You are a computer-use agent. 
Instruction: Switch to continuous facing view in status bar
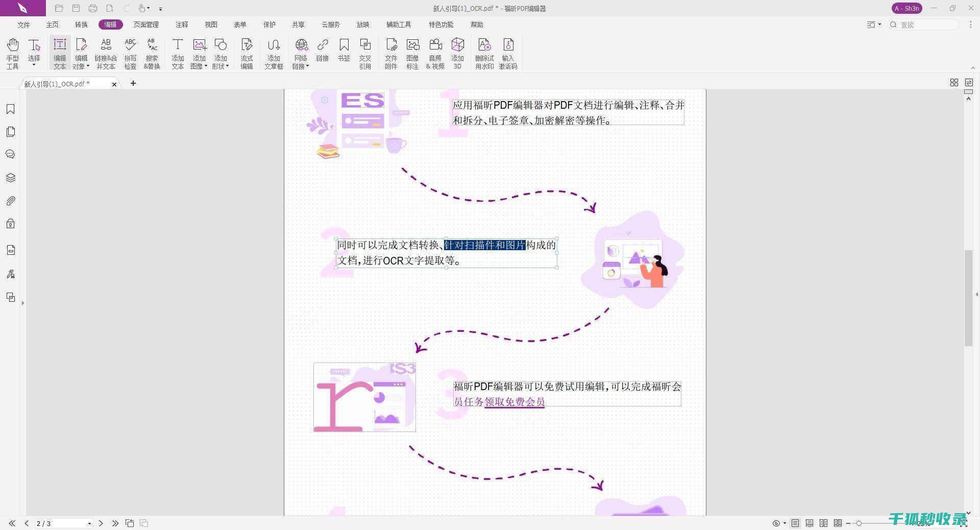[x=838, y=523]
